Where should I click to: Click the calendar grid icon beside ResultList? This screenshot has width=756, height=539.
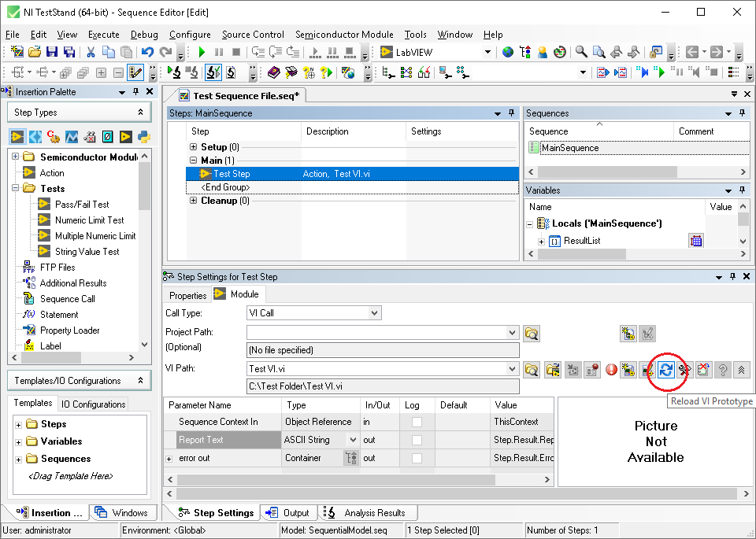[695, 240]
